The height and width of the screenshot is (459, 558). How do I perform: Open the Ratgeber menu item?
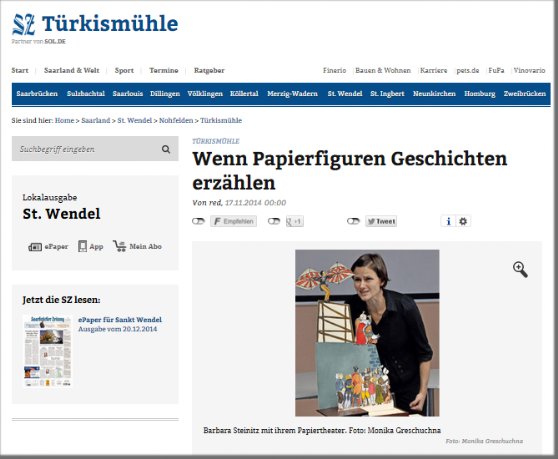(x=209, y=70)
